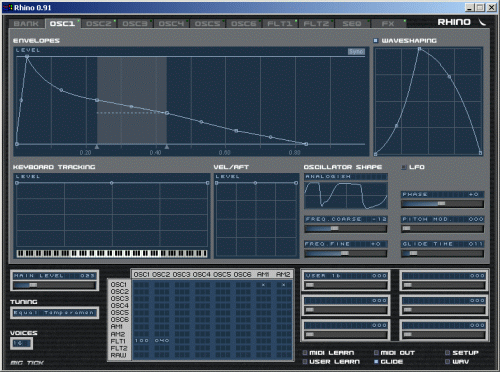Open the OSC2 tab
Screen dimensions: 500x372
pos(99,24)
